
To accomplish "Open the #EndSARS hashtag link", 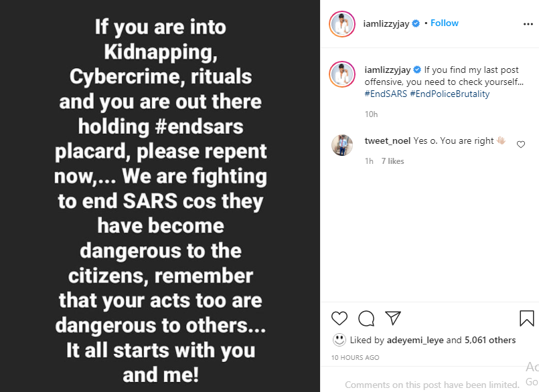I will click(x=385, y=94).
